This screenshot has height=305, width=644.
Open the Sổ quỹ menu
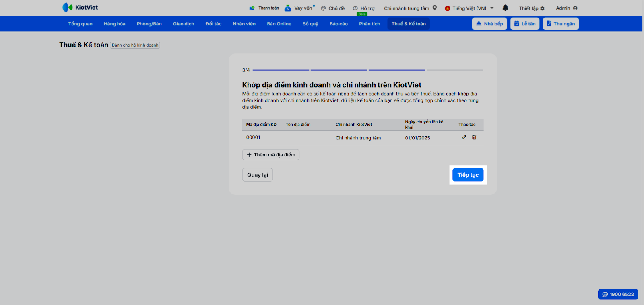(x=310, y=24)
